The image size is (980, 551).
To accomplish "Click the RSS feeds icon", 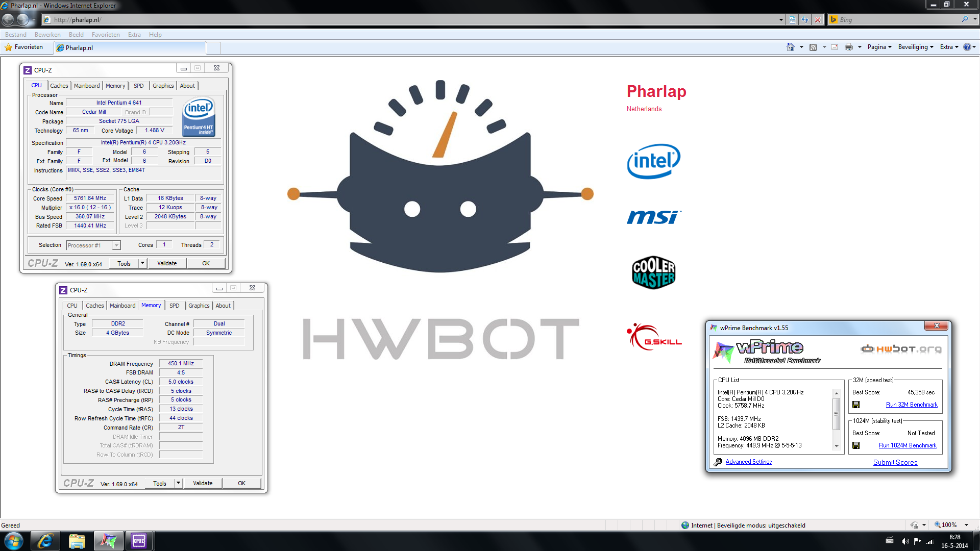I will [813, 47].
